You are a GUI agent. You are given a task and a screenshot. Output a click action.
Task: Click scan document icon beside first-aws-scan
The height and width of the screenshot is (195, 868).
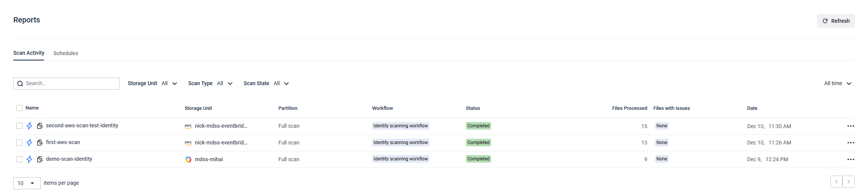tap(40, 143)
